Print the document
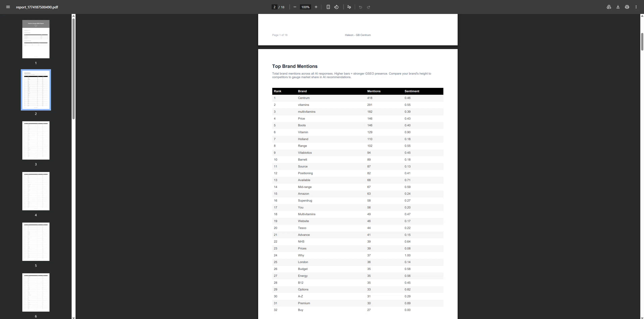 627,7
